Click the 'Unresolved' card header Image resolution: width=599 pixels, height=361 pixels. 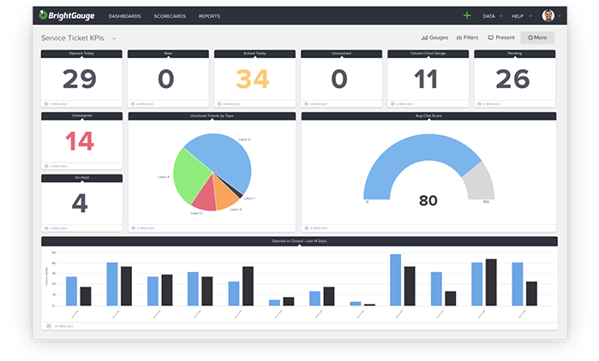[342, 53]
